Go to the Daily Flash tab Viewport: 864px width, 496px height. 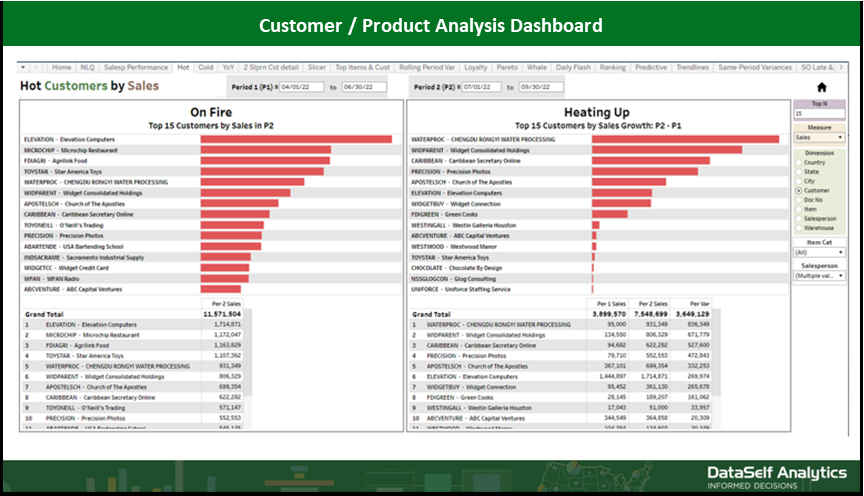pyautogui.click(x=573, y=67)
